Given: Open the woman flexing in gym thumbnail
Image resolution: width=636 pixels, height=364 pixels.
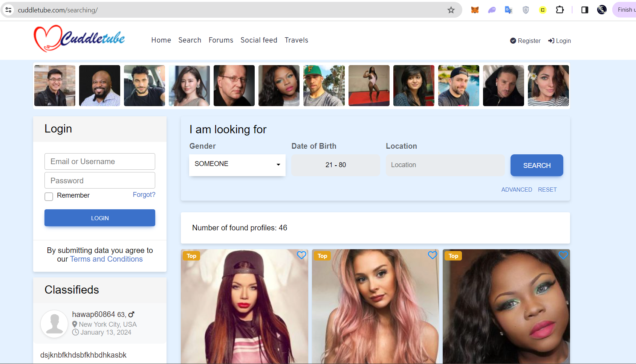Looking at the screenshot, I should tap(369, 85).
